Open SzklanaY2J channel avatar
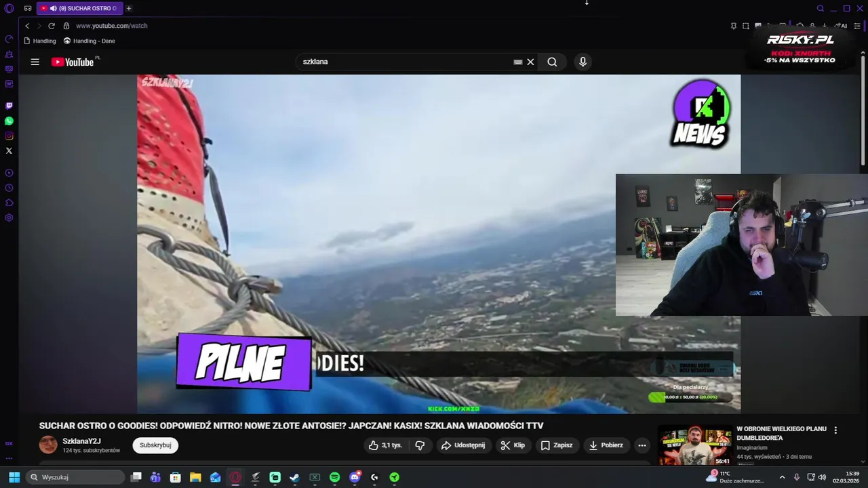The width and height of the screenshot is (868, 488). 48,445
